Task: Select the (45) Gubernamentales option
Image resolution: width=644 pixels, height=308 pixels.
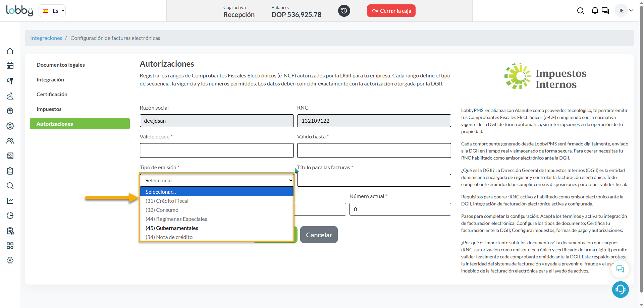Action: pos(217,228)
